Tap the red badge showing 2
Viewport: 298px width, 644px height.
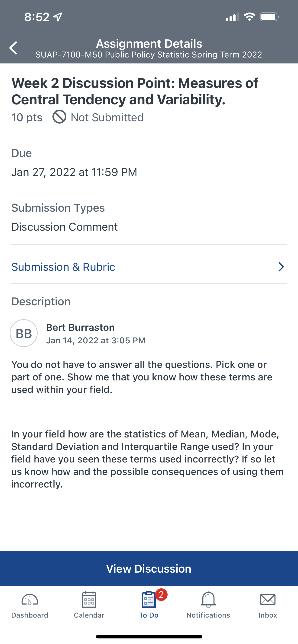[x=161, y=594]
